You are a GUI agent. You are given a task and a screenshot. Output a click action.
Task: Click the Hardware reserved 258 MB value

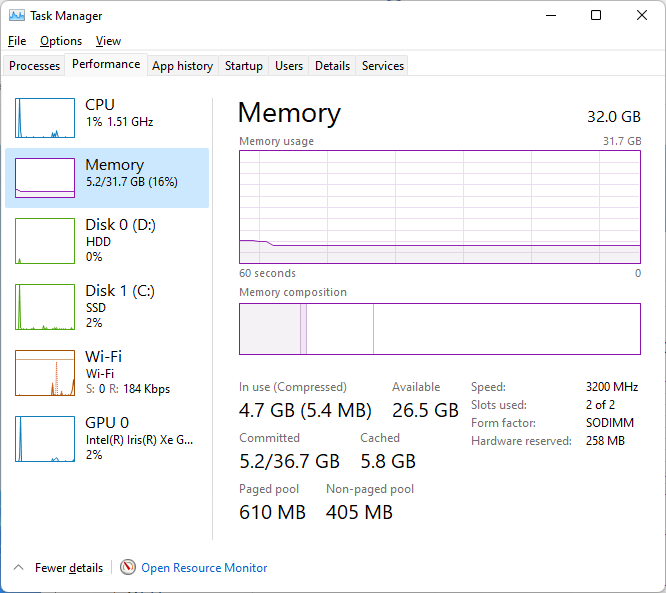tap(605, 441)
